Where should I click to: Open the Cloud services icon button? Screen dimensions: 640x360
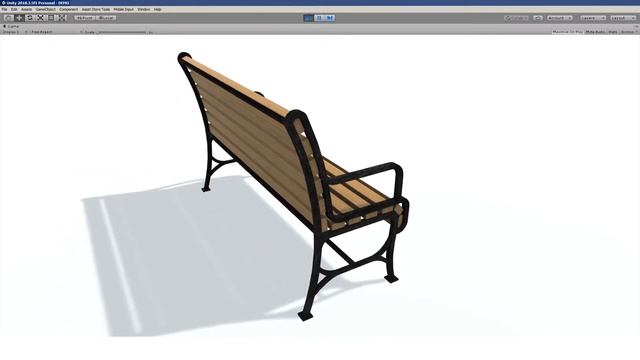538,18
